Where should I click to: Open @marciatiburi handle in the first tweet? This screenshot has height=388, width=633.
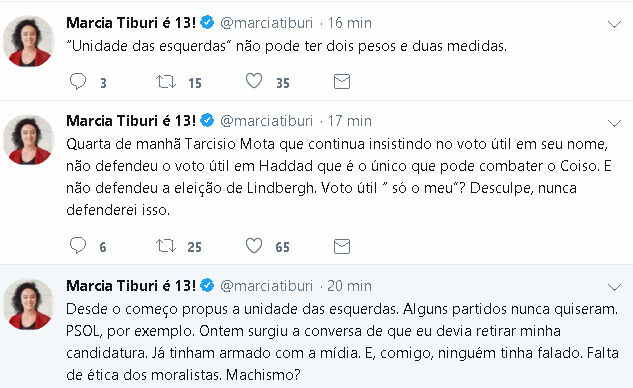(x=266, y=23)
